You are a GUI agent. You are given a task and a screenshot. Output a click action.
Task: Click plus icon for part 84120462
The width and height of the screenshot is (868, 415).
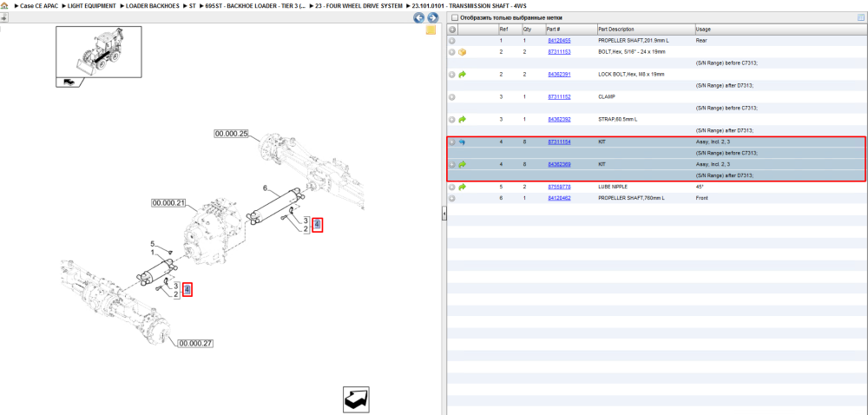452,198
